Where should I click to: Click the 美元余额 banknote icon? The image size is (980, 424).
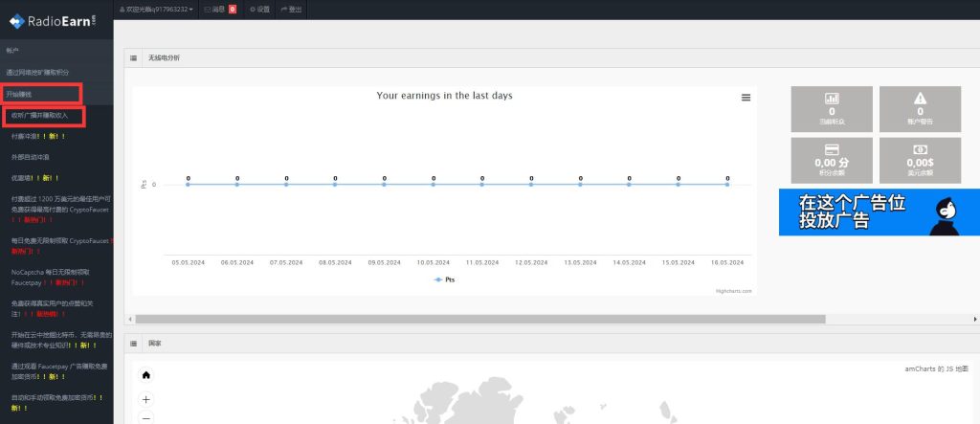920,149
